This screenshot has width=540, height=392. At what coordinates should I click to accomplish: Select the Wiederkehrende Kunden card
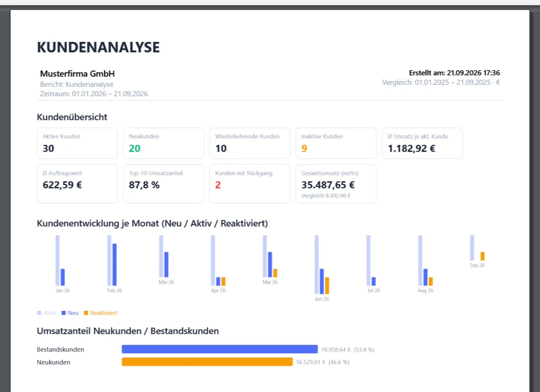click(x=250, y=143)
